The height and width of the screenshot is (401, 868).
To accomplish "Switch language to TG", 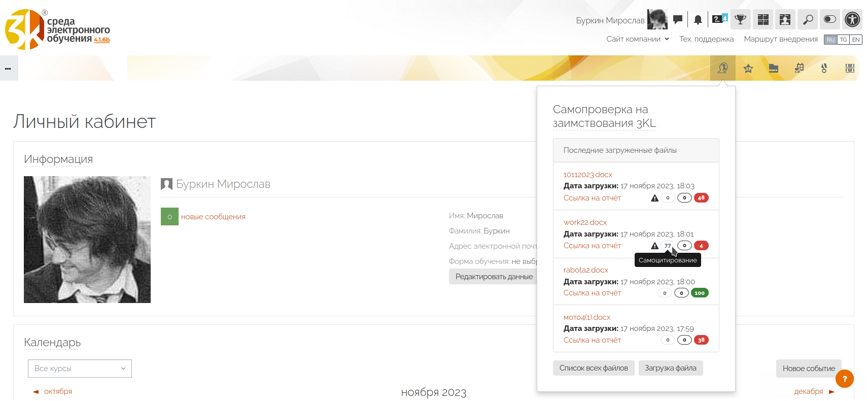I will point(843,40).
